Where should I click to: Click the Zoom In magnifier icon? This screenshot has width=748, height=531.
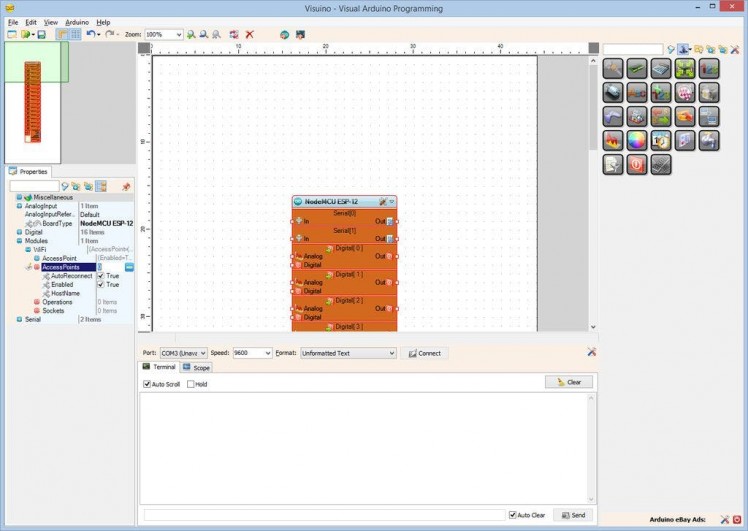[191, 34]
